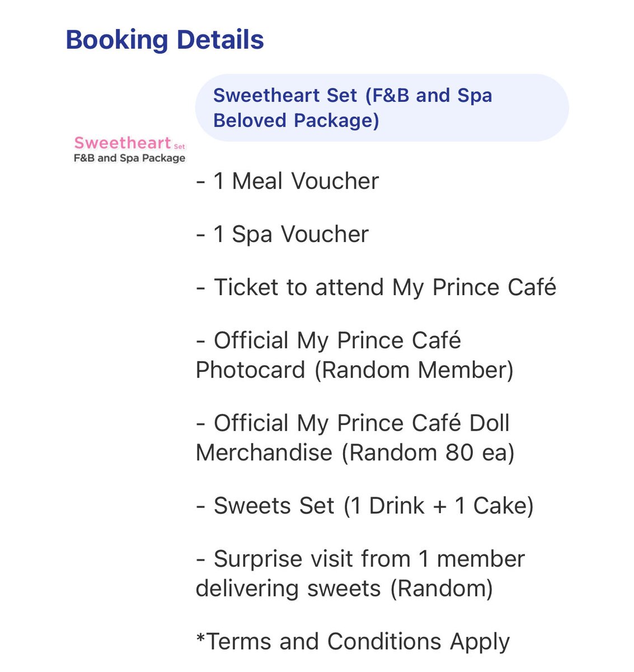Viewport: 634px width, 672px height.
Task: Select the 1 Meal Voucher line
Action: pyautogui.click(x=287, y=181)
